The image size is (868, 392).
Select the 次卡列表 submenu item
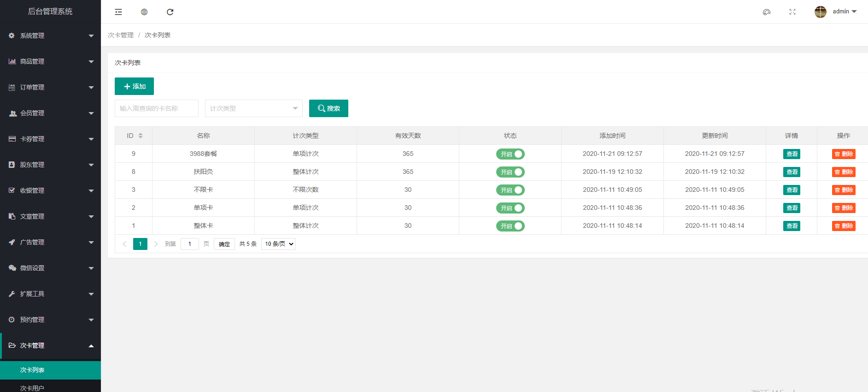click(x=50, y=370)
